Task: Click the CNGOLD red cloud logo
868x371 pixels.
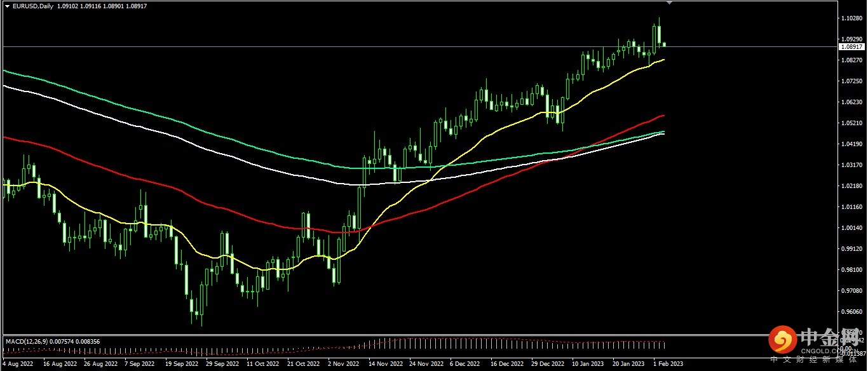Action: (782, 342)
